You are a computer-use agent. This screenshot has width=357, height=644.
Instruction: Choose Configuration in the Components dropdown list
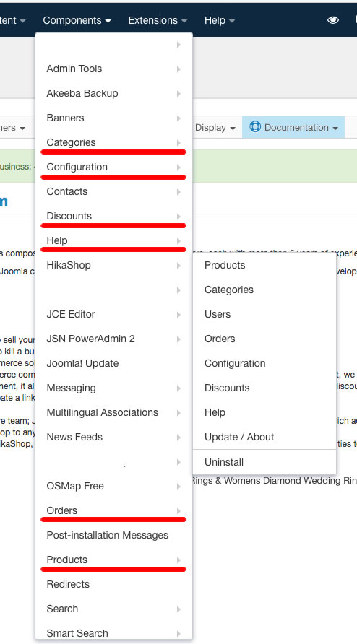113,167
